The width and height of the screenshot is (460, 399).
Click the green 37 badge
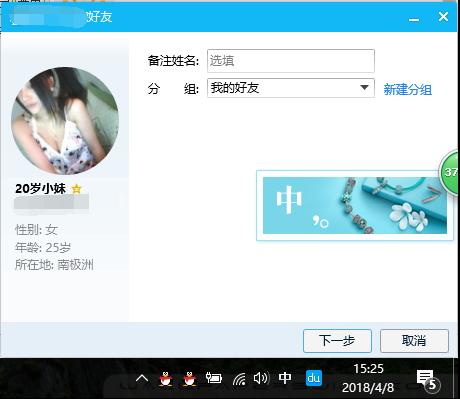pos(450,172)
